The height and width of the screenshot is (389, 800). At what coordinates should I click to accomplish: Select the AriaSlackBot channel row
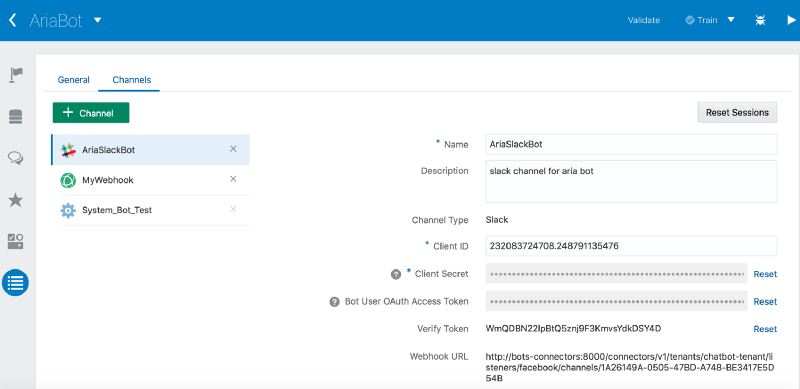click(x=150, y=150)
